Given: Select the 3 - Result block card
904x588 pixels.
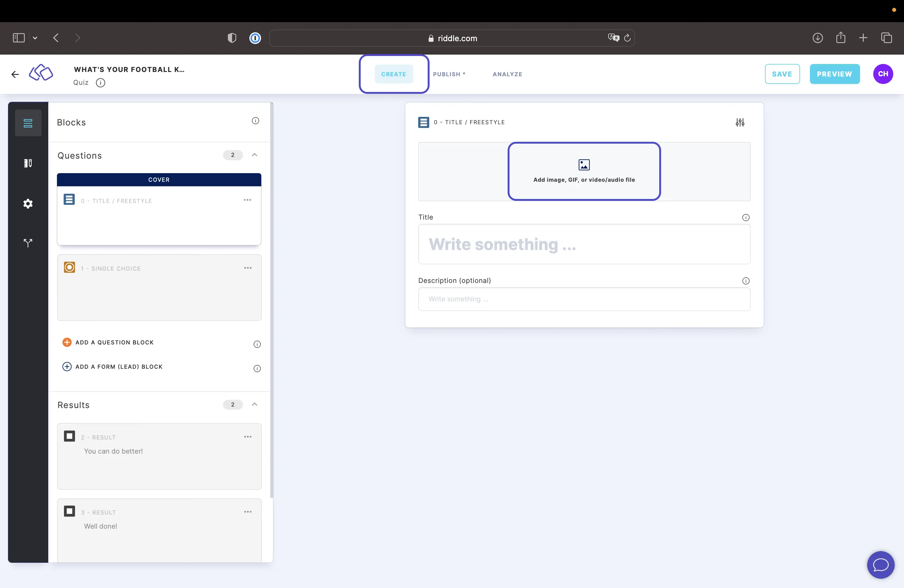Looking at the screenshot, I should tap(159, 530).
